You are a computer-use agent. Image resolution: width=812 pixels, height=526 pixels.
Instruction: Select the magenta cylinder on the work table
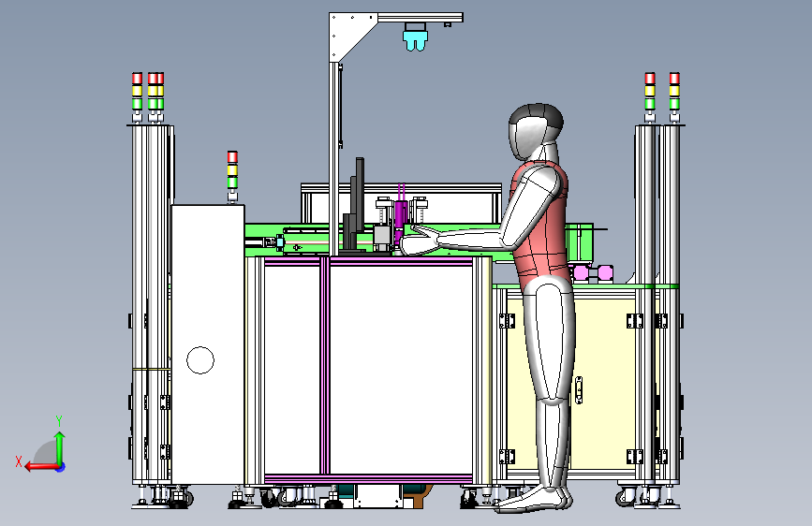pyautogui.click(x=401, y=217)
